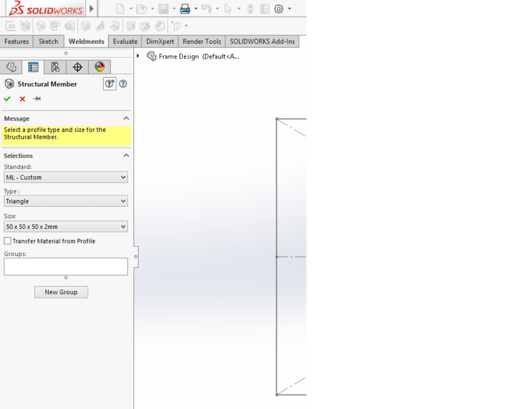Image resolution: width=532 pixels, height=409 pixels.
Task: Enable Transfer Material from Profile
Action: pyautogui.click(x=8, y=241)
